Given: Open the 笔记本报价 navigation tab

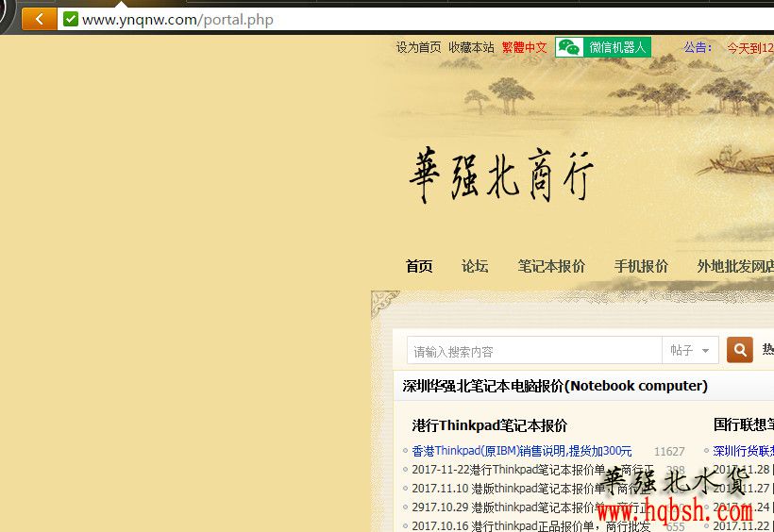Looking at the screenshot, I should [x=551, y=267].
